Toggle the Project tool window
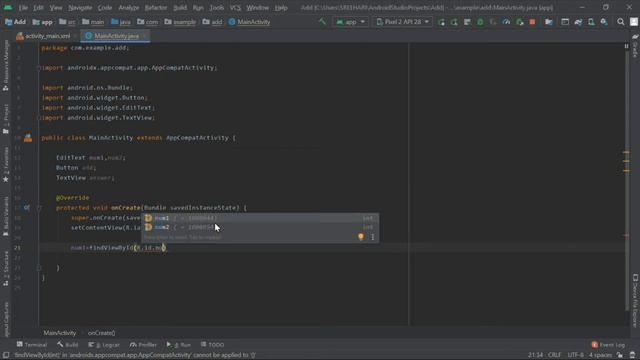 6,118
